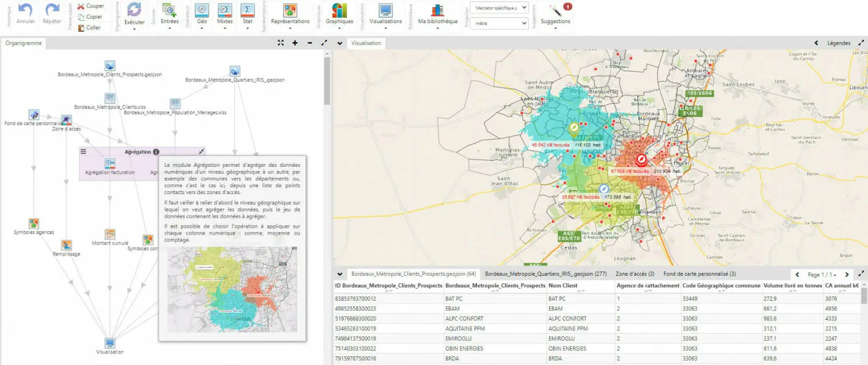Screen dimensions: 868x365
Task: Go to next table page arrow
Action: click(847, 275)
